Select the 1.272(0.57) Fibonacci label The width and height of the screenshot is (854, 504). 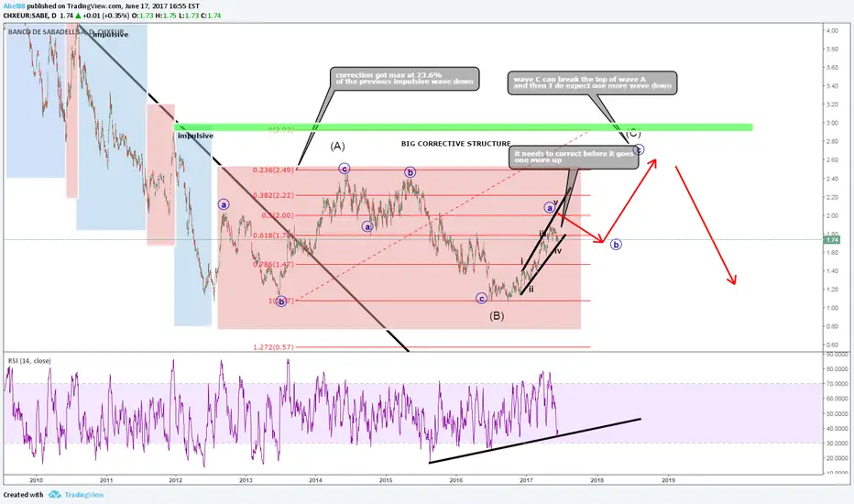[273, 347]
